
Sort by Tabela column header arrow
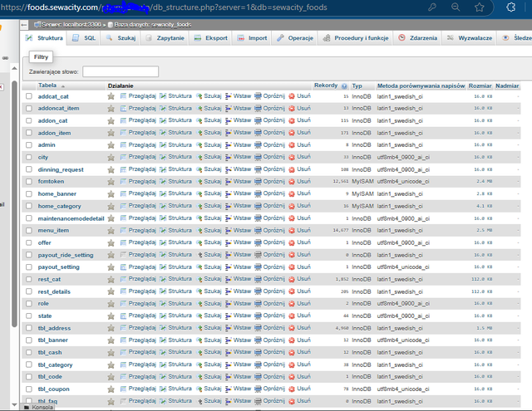[x=63, y=86]
